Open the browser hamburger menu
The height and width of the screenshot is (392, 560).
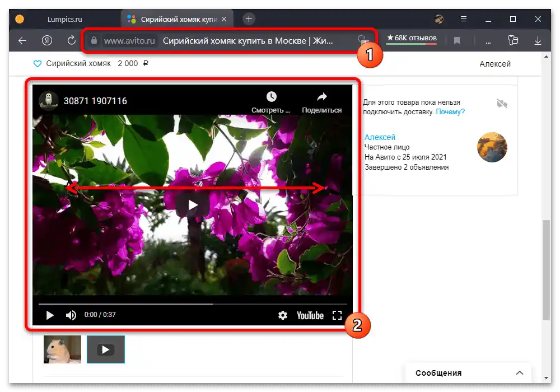coord(464,19)
